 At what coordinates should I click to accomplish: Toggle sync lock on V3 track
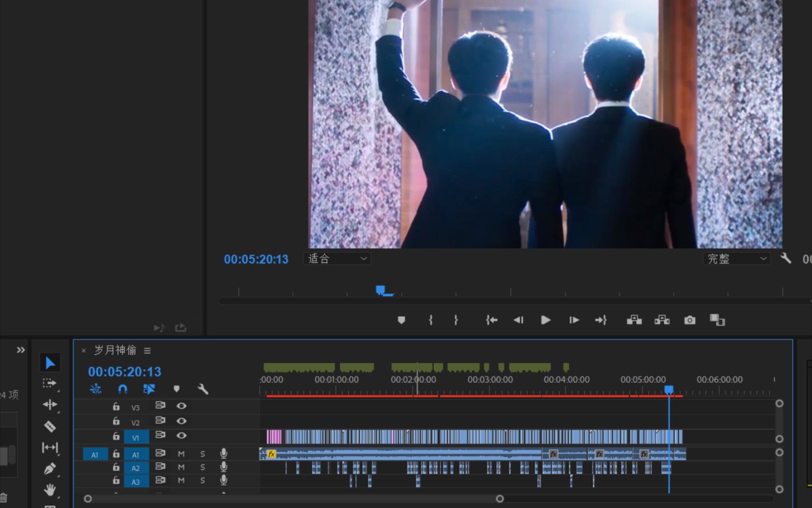160,405
